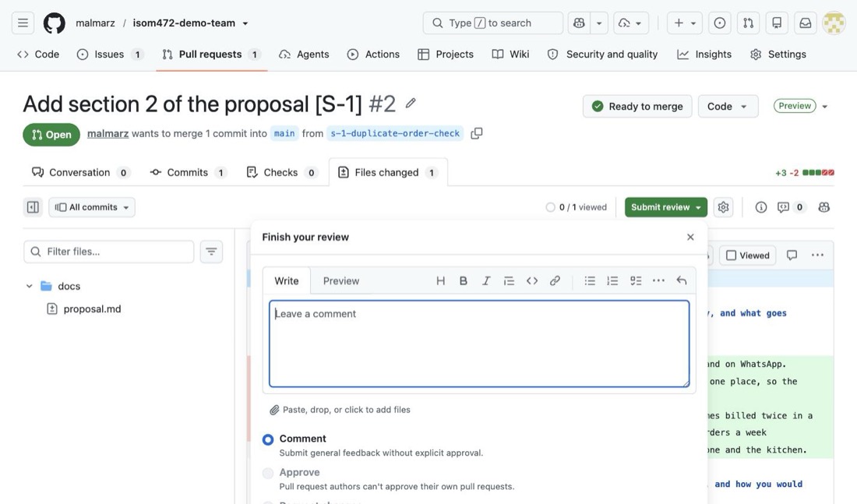Open repository Settings tab
857x504 pixels.
[778, 54]
